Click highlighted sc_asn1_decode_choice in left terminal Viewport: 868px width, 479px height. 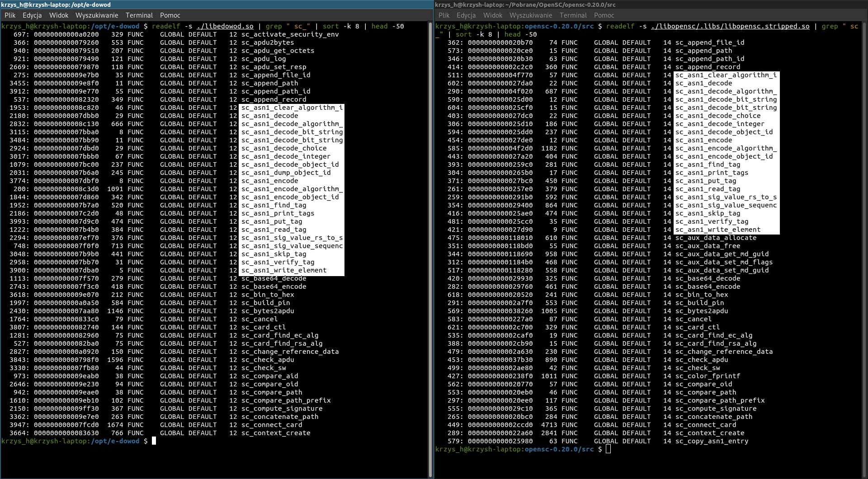[x=284, y=148]
